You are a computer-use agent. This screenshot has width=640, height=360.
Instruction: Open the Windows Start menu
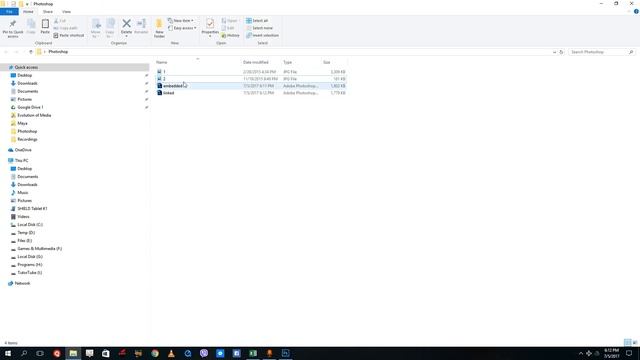pyautogui.click(x=8, y=353)
